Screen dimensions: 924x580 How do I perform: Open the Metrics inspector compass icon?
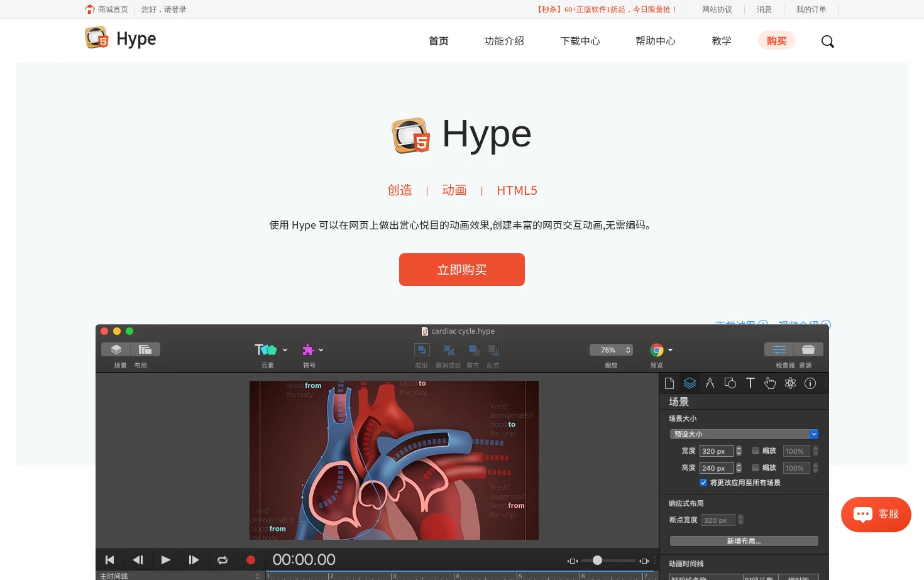(710, 383)
